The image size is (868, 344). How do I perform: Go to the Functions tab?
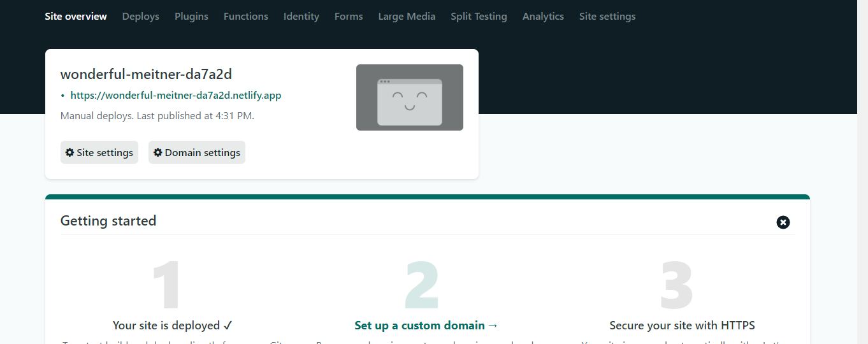tap(245, 17)
